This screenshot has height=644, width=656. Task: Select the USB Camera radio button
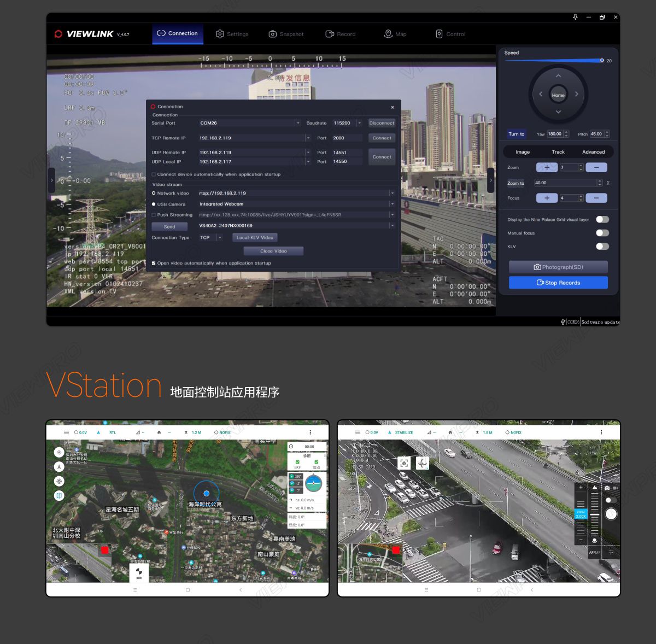[154, 204]
